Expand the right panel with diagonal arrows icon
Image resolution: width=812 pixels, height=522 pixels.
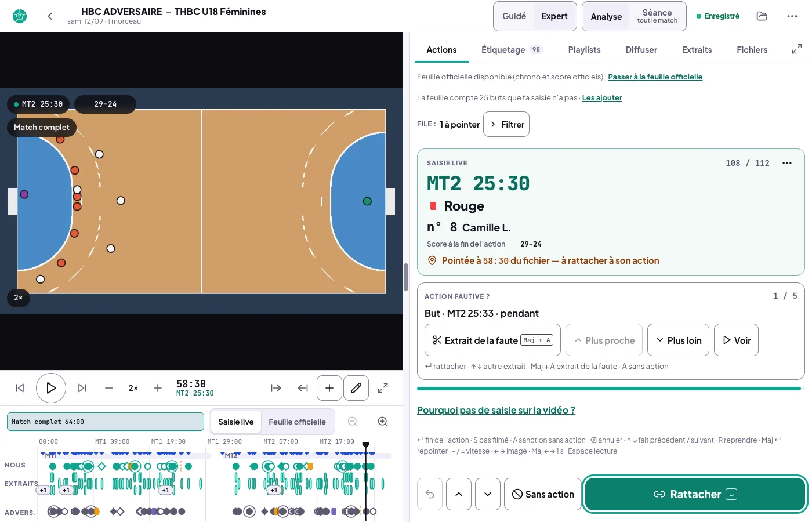click(797, 49)
